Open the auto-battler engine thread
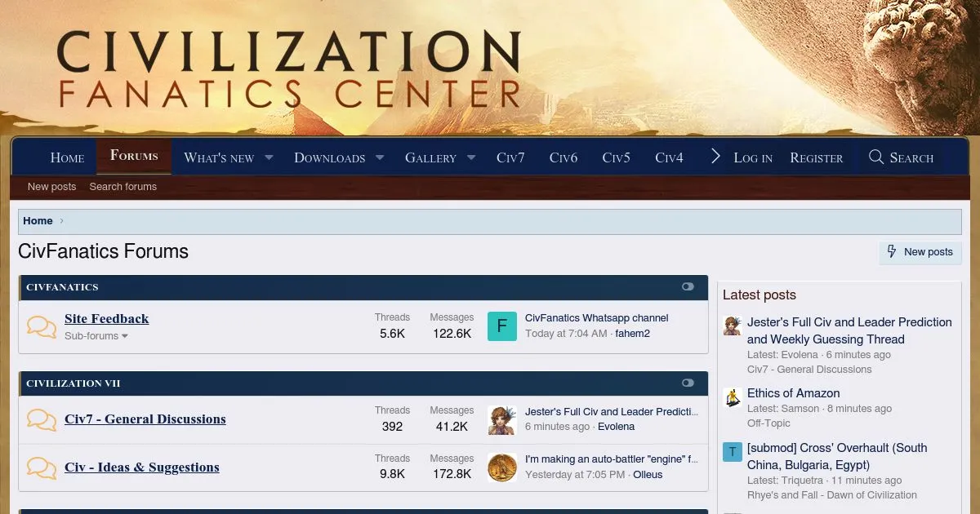The height and width of the screenshot is (514, 980). coord(612,459)
